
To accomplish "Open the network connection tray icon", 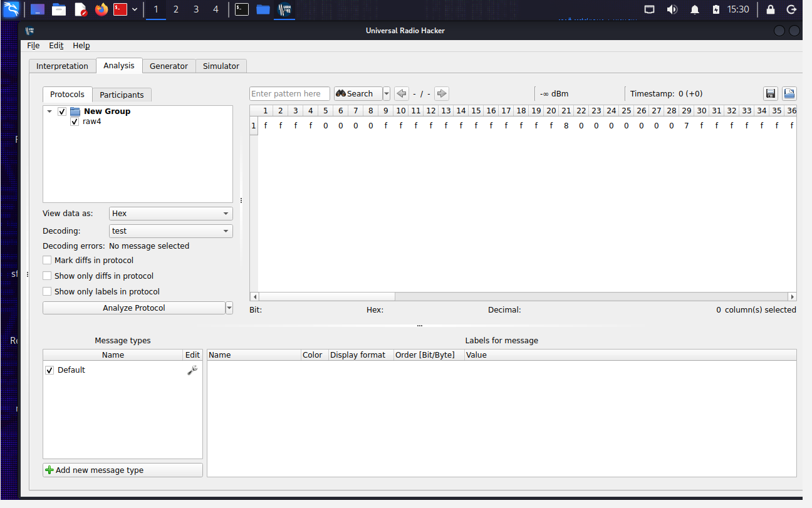I will point(650,9).
